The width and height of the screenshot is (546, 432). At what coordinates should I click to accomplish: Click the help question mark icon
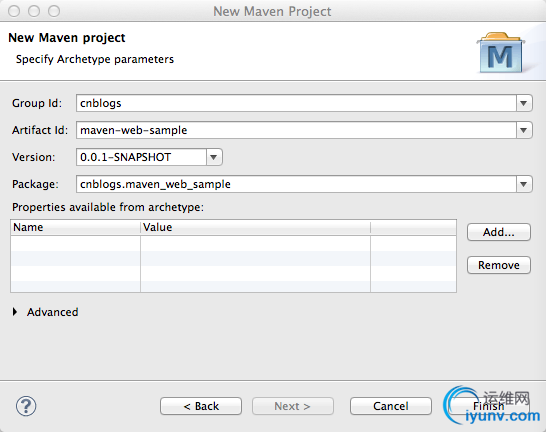26,406
